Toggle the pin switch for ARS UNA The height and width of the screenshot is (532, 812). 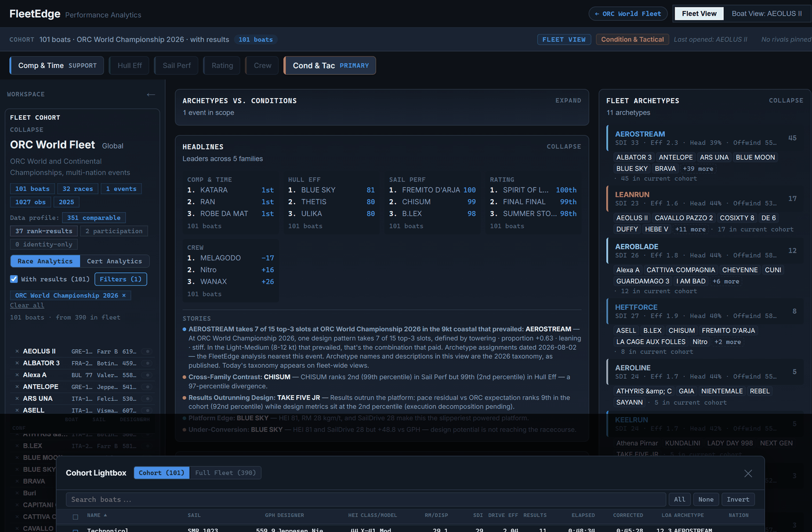pyautogui.click(x=148, y=399)
